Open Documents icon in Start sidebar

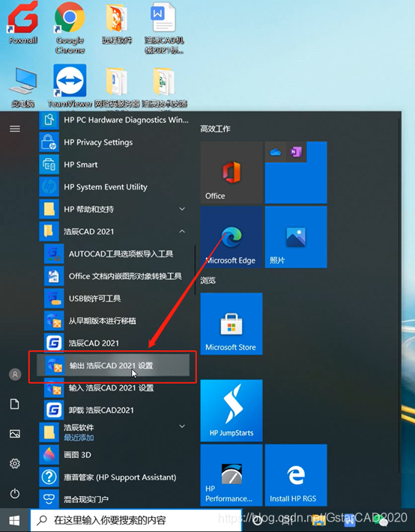tap(14, 404)
